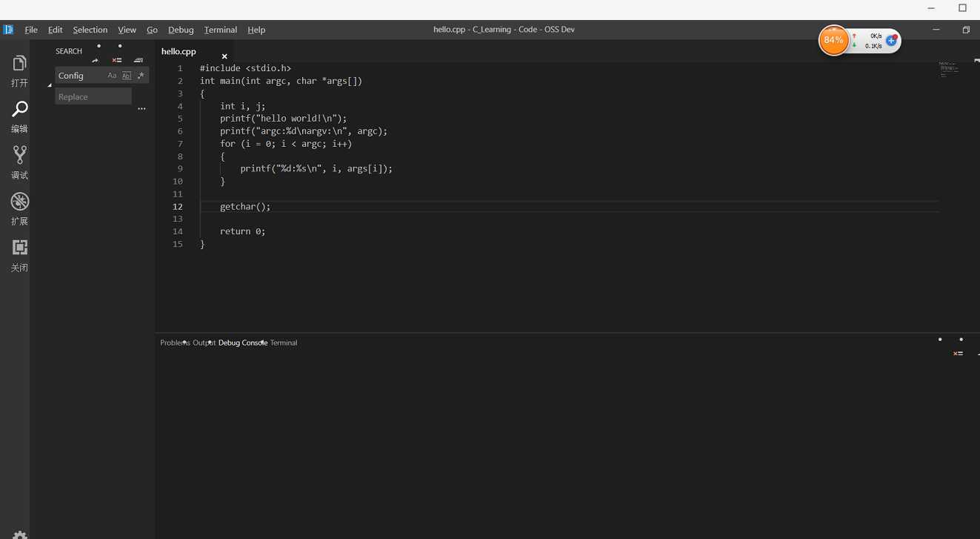Click the blue plus icon on speed widget
This screenshot has height=539, width=980.
click(x=892, y=41)
